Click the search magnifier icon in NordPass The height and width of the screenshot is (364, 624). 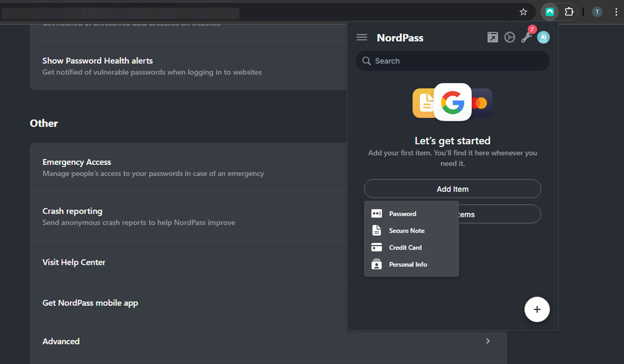366,61
